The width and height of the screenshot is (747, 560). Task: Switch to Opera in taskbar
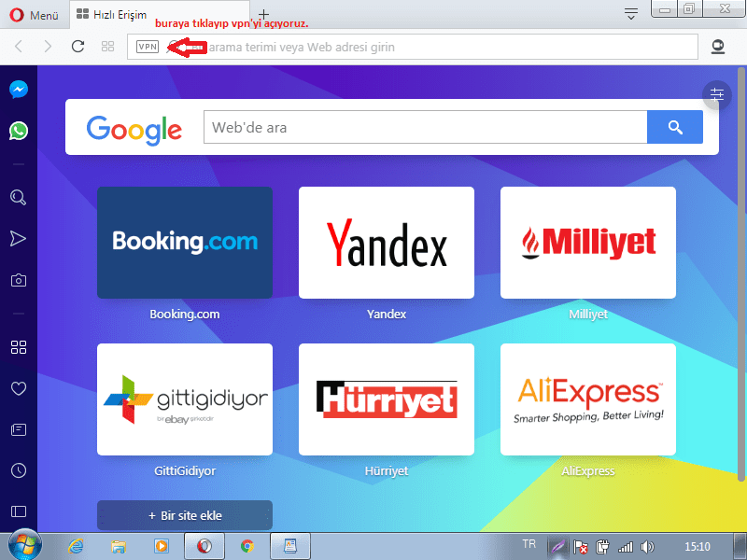(204, 546)
